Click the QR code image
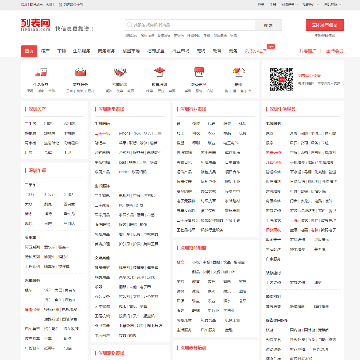360x360 pixels. coord(282,79)
